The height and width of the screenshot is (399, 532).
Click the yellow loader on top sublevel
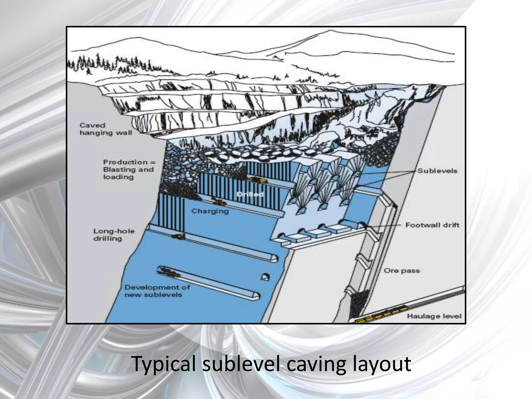pos(257,180)
